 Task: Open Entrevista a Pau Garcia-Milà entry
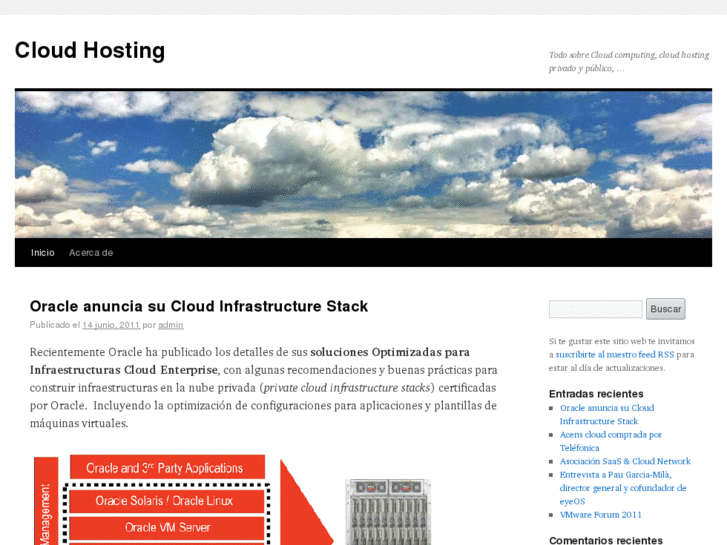pos(623,488)
